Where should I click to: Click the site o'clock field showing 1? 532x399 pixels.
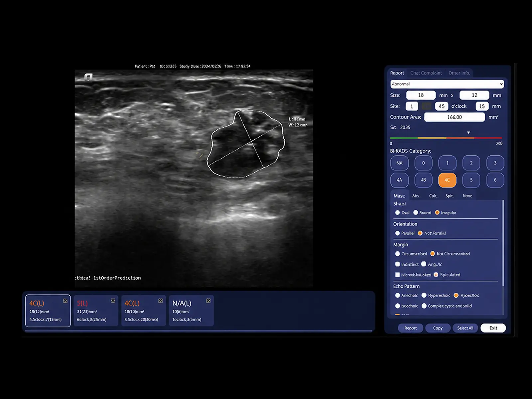412,106
